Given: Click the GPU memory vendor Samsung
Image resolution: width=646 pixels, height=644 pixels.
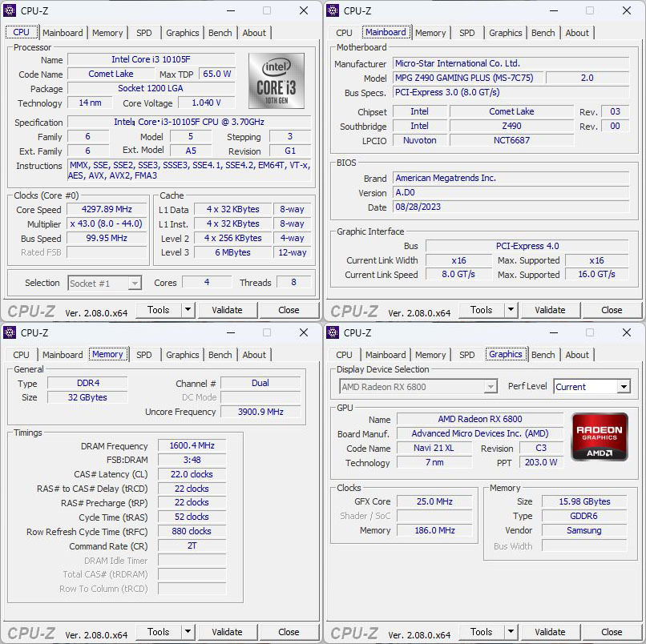Looking at the screenshot, I should pyautogui.click(x=584, y=530).
